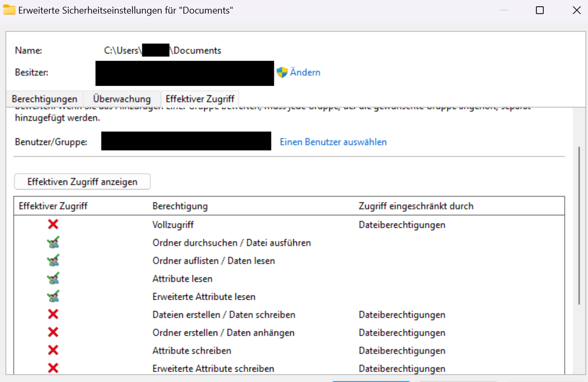Click the Benutzer/Gruppe label

[x=51, y=142]
